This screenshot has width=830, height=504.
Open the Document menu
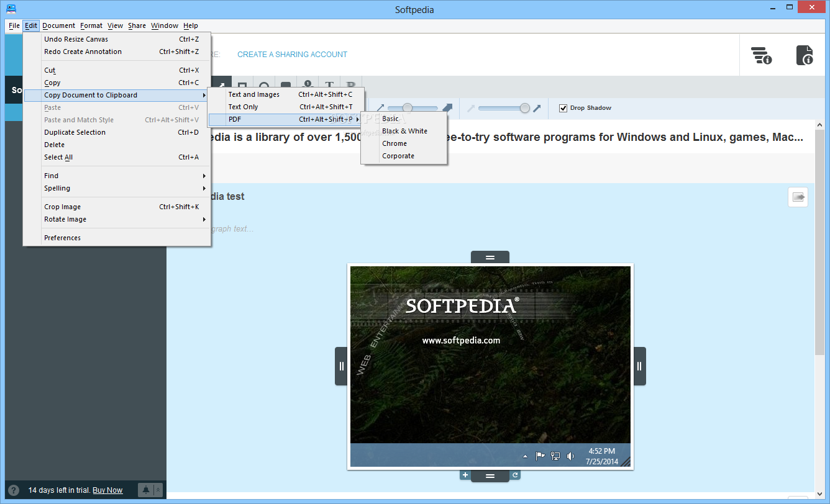[x=58, y=25]
